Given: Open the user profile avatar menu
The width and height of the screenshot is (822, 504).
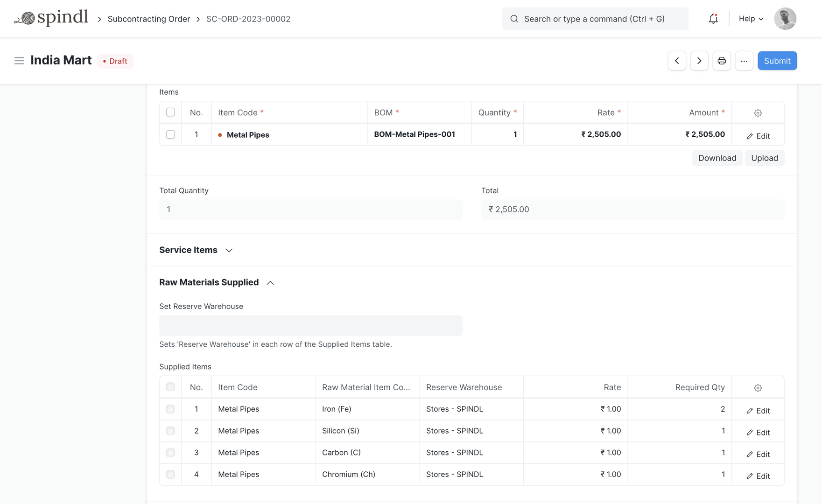Looking at the screenshot, I should pos(785,19).
